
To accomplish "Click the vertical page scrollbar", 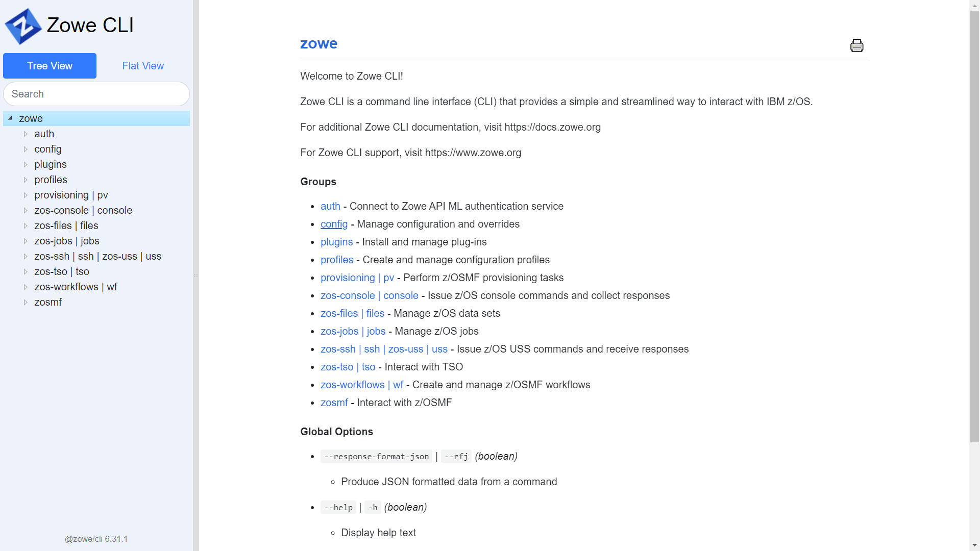I will [974, 224].
